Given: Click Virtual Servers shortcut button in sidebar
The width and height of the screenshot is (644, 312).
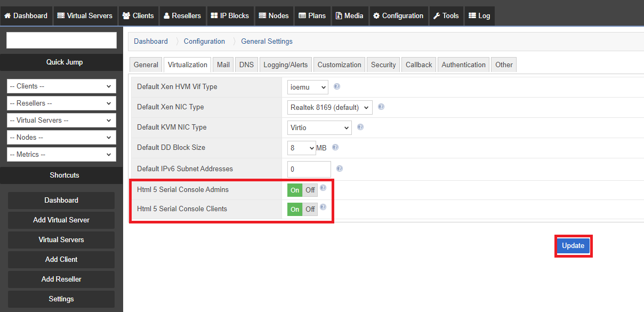Looking at the screenshot, I should point(61,240).
